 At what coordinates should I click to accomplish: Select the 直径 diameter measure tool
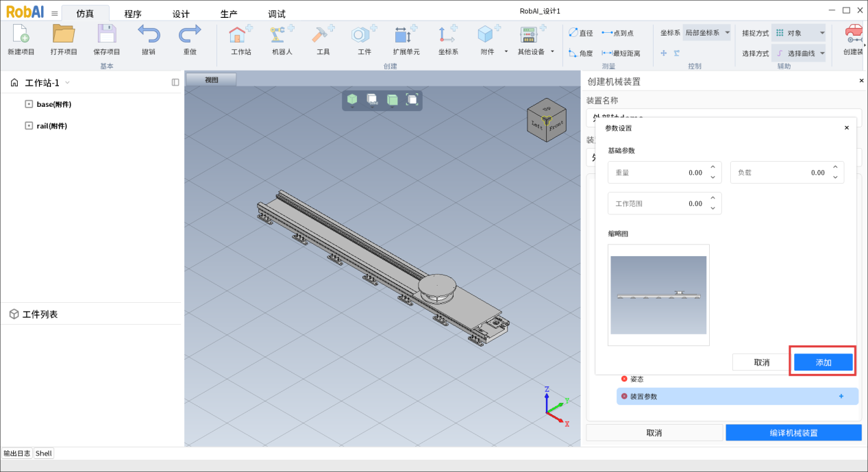tap(581, 33)
